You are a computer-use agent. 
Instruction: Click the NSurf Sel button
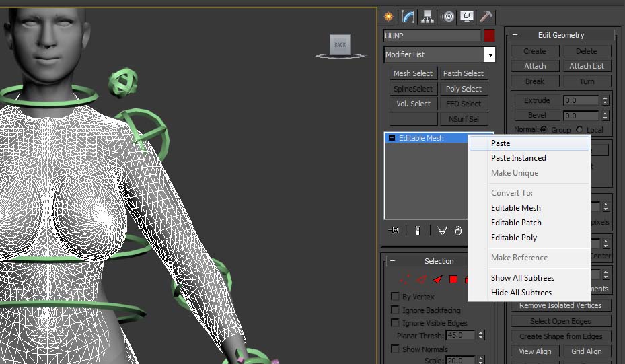click(x=463, y=119)
